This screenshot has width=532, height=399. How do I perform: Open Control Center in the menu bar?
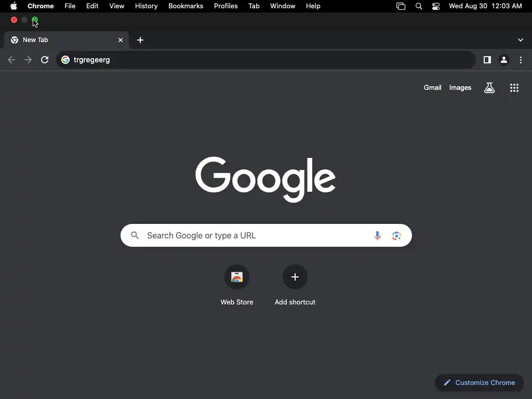pos(436,6)
